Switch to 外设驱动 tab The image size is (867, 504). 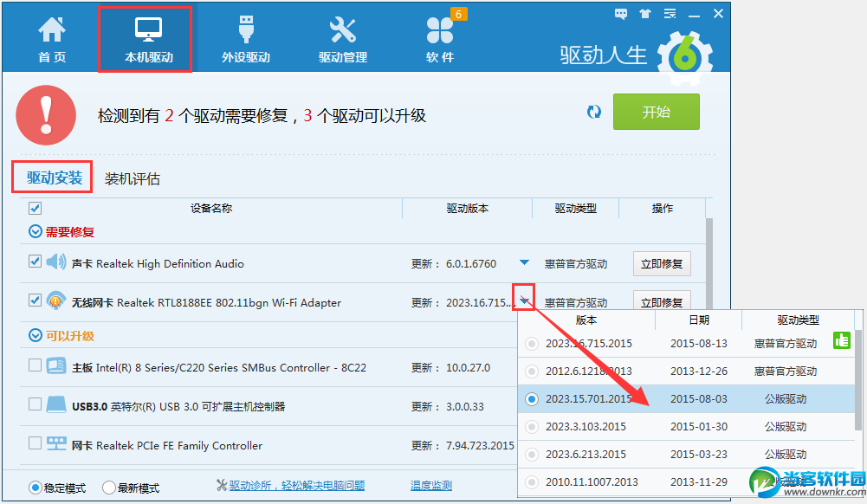click(x=245, y=40)
